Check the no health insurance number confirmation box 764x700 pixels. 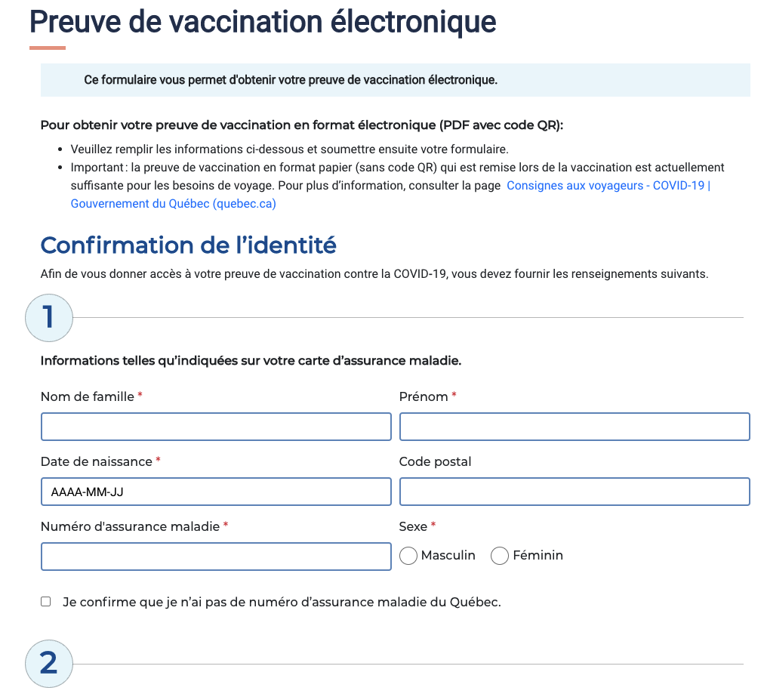45,600
